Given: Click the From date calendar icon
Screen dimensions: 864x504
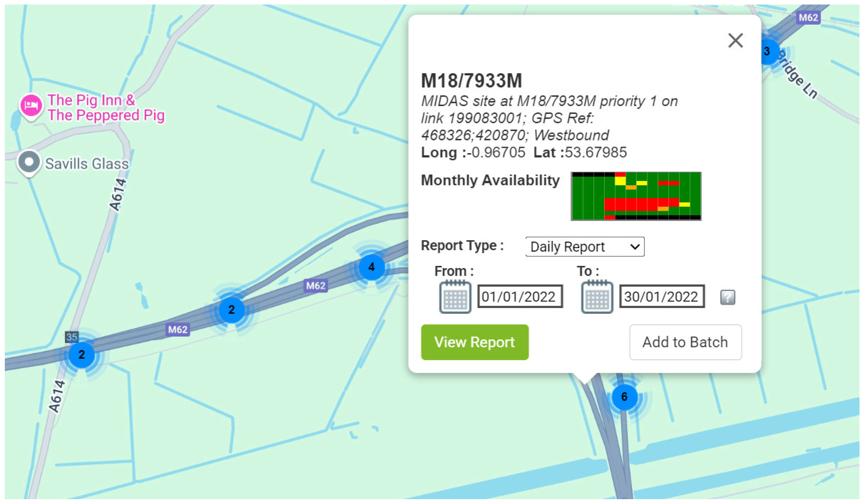Looking at the screenshot, I should [x=455, y=297].
